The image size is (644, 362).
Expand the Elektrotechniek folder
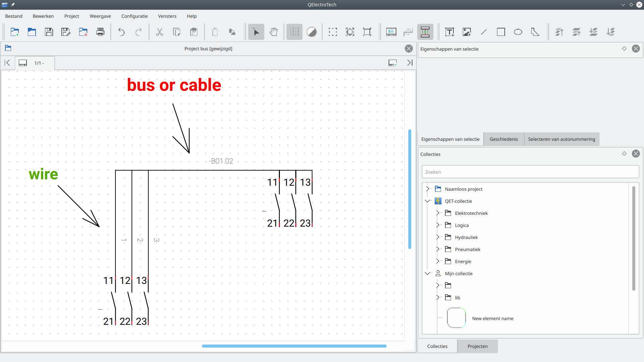pyautogui.click(x=438, y=213)
